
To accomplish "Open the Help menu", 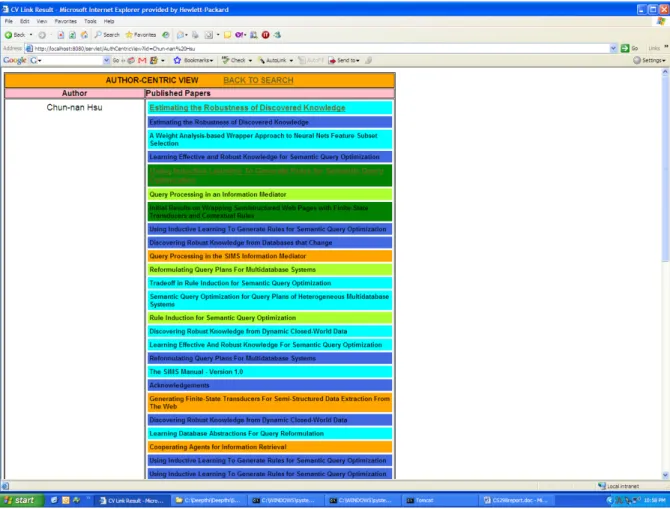I will 109,21.
